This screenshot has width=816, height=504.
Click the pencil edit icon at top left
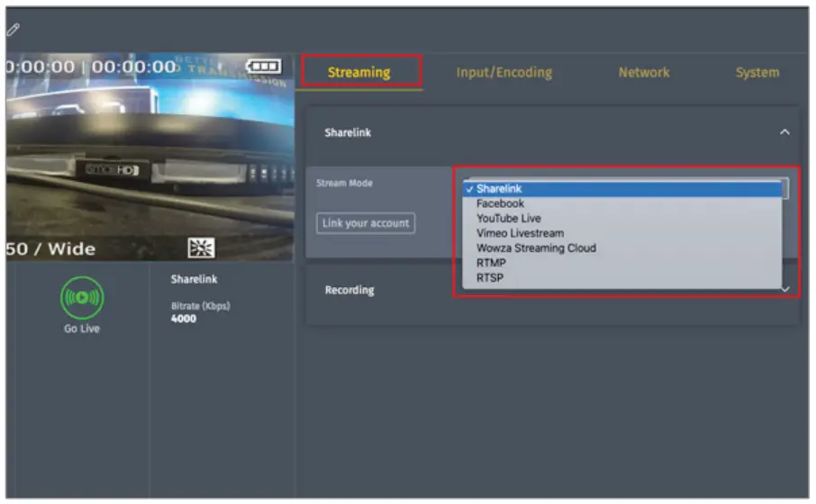point(14,29)
